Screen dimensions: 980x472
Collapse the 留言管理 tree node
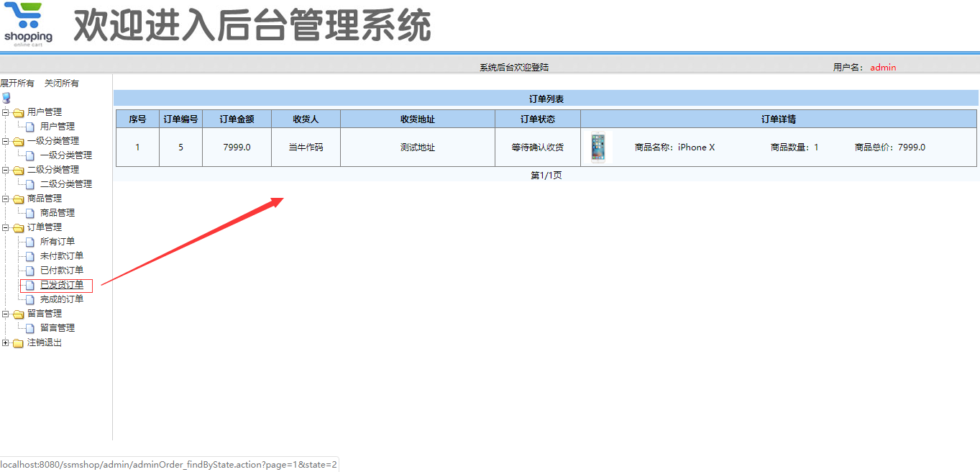coord(6,314)
